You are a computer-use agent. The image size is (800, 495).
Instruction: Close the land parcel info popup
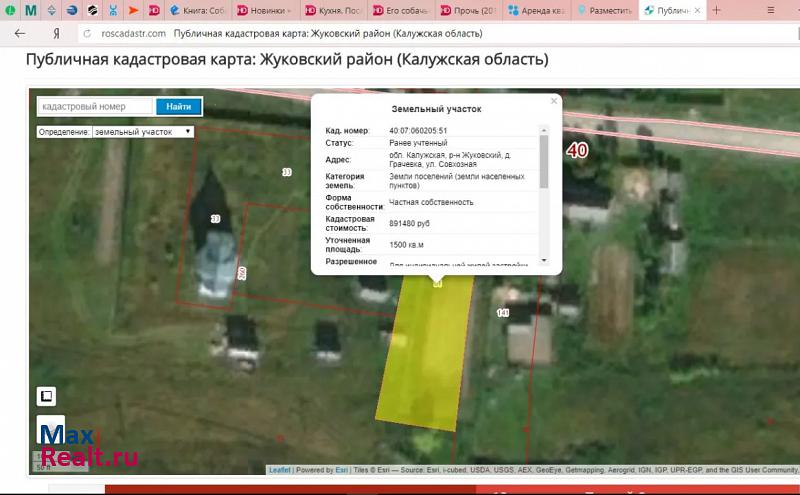[x=554, y=101]
